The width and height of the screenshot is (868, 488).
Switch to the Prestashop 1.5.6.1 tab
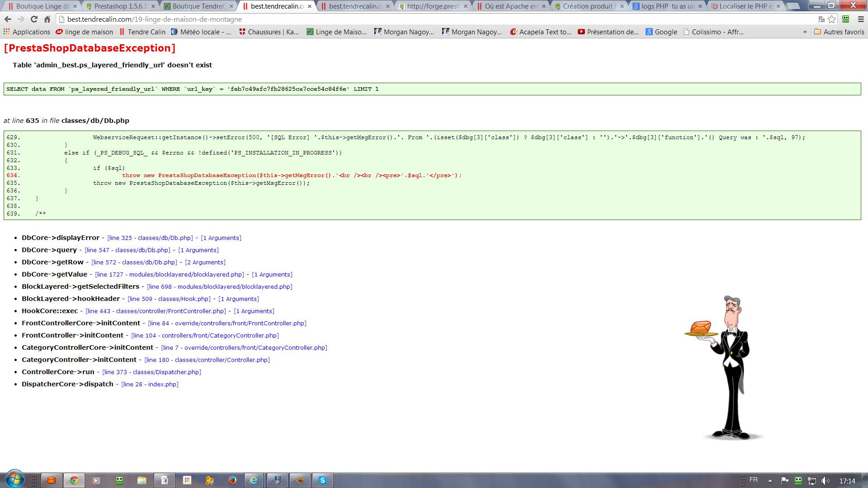[x=120, y=6]
